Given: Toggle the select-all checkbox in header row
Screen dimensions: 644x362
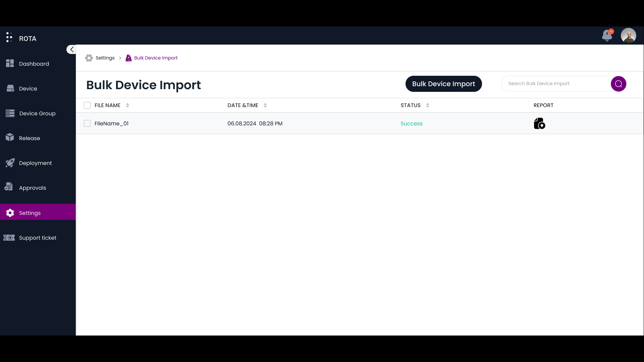Looking at the screenshot, I should [87, 105].
